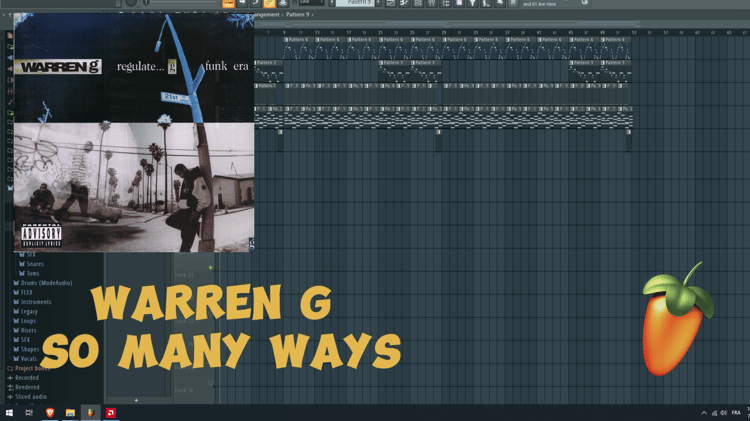Toggle the green mute light on Track 11
Viewport: 750px width, 421px height.
click(210, 268)
